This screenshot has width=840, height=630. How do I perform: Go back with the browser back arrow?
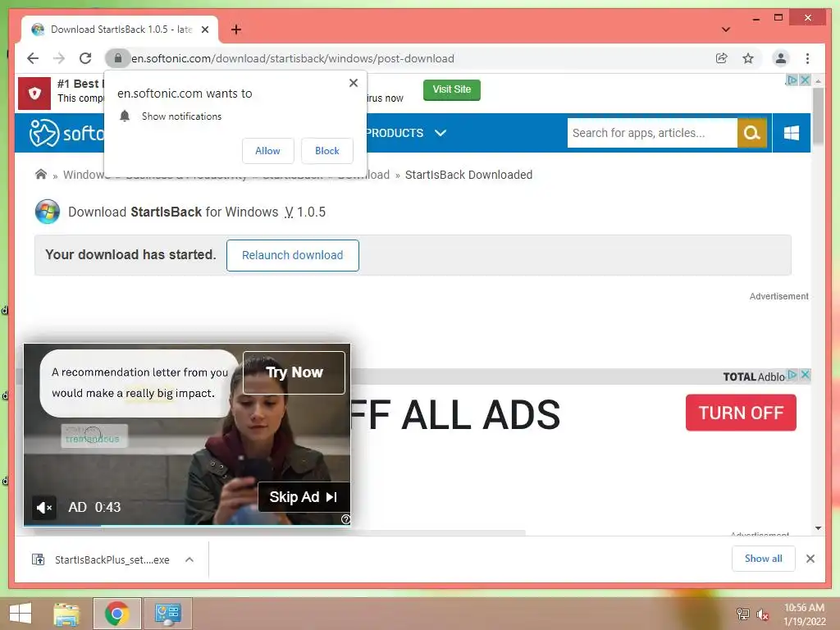[33, 58]
